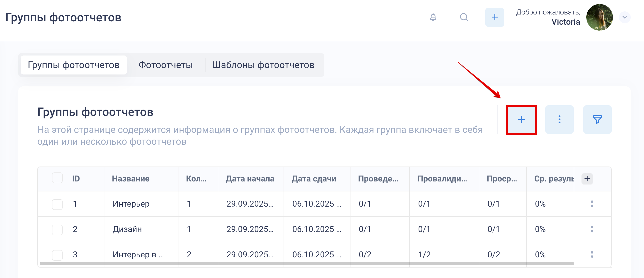Open row actions for Дизайн
This screenshot has width=644, height=278.
[x=592, y=229]
